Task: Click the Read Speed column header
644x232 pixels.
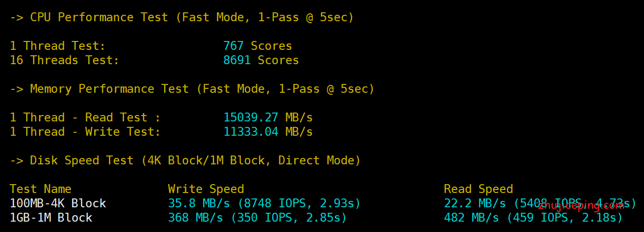Action: [x=478, y=189]
